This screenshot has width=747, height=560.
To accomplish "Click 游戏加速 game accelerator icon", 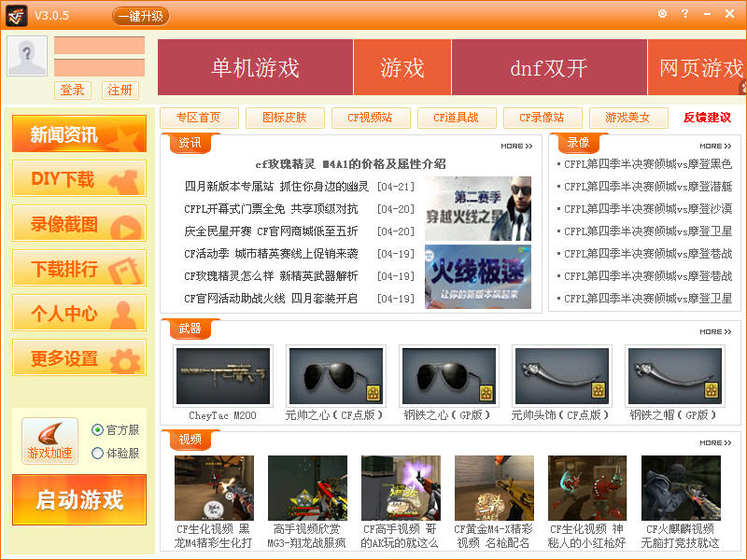I will click(49, 441).
